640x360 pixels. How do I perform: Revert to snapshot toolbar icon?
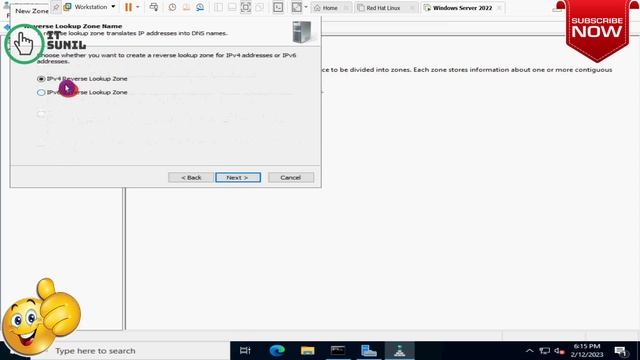(186, 7)
